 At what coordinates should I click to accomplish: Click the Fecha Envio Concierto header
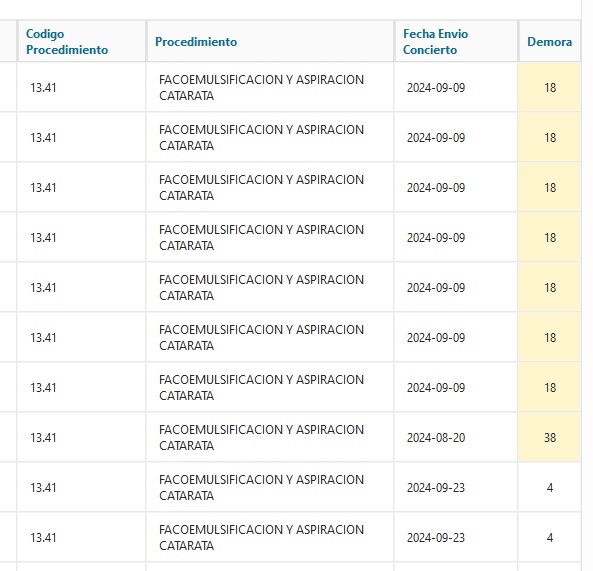[x=435, y=42]
